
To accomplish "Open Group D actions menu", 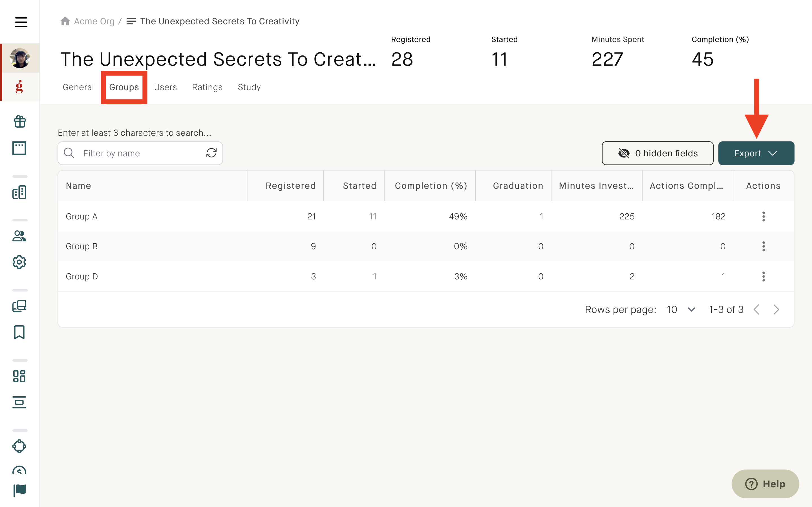I will tap(763, 276).
